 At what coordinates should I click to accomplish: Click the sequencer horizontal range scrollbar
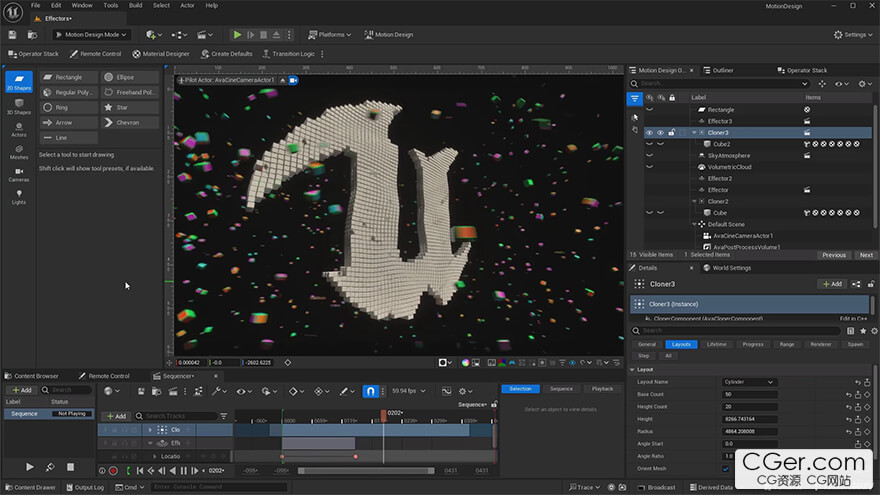366,471
